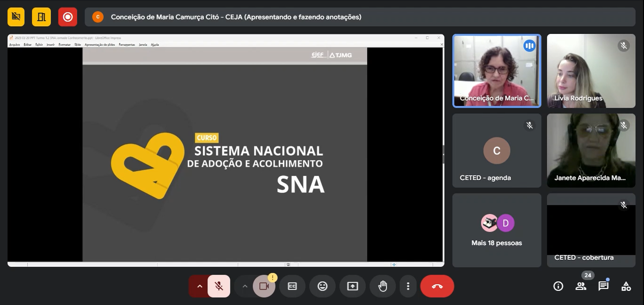Click the yellow crossed-out building icon

(16, 17)
